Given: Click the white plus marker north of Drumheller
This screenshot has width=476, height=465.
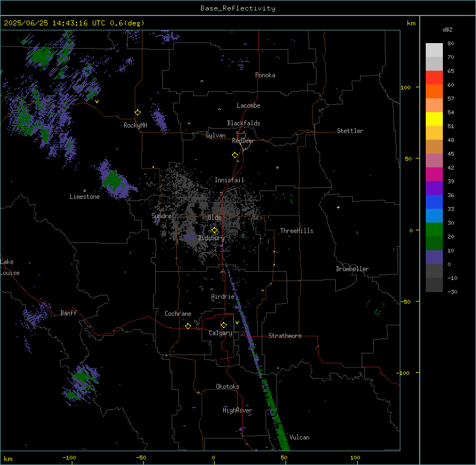Looking at the screenshot, I should click(338, 207).
